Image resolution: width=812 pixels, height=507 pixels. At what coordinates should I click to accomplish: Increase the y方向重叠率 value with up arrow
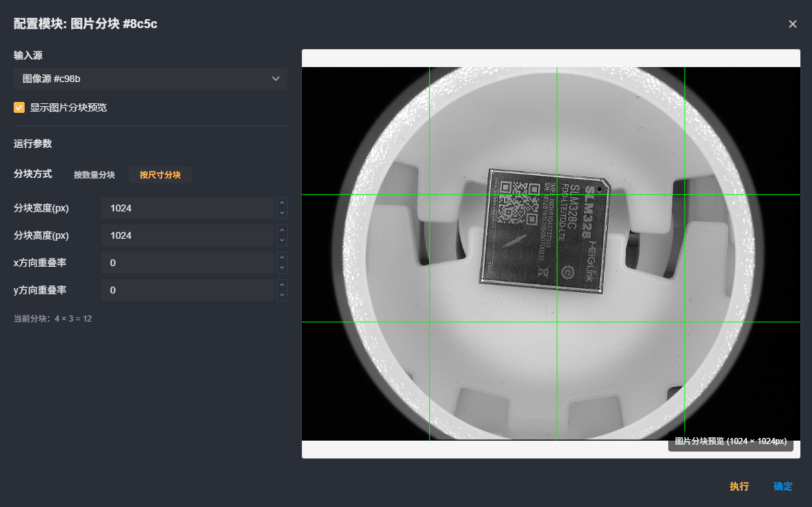pos(281,285)
